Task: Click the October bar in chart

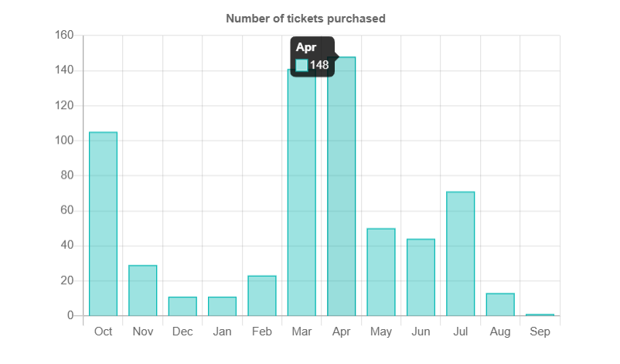Action: click(103, 224)
